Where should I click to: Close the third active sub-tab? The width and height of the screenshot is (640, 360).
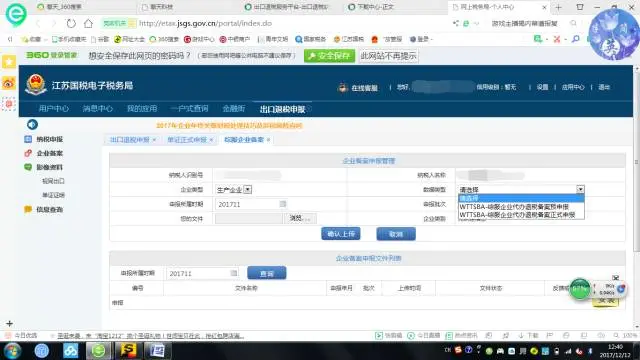tap(268, 140)
